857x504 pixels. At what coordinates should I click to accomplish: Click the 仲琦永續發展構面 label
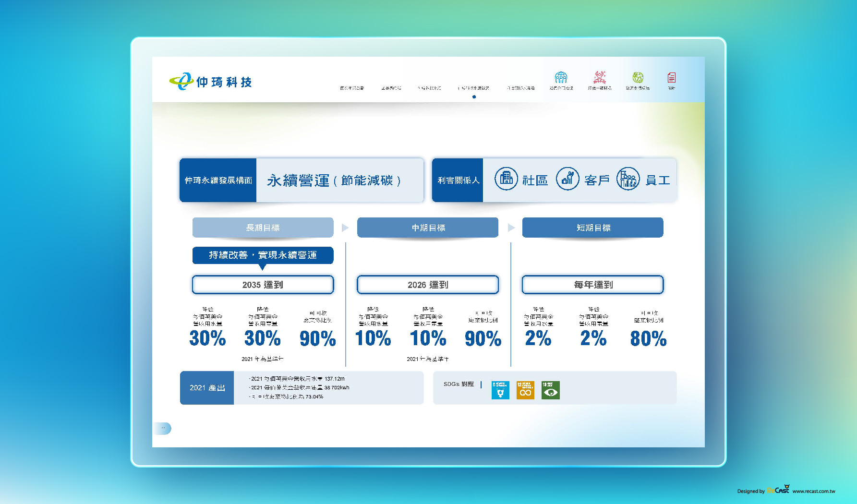pyautogui.click(x=218, y=180)
